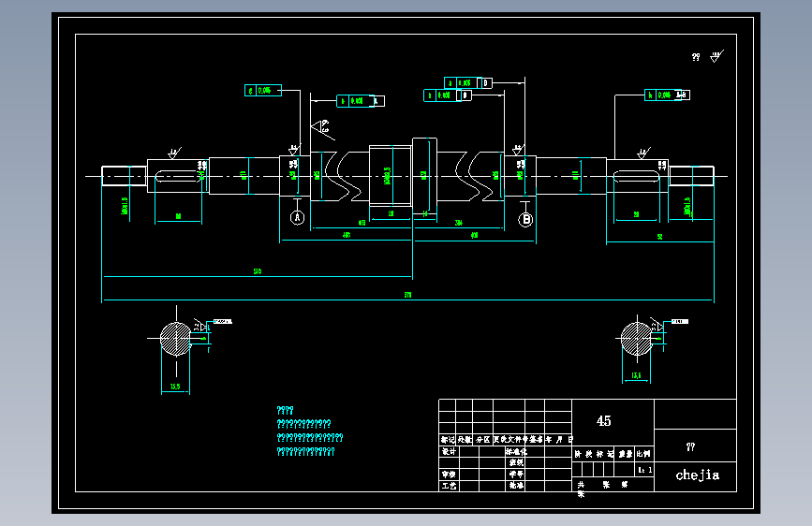Select the left keyway slot outline
Viewport: 812px width, 526px height.
coord(177,177)
